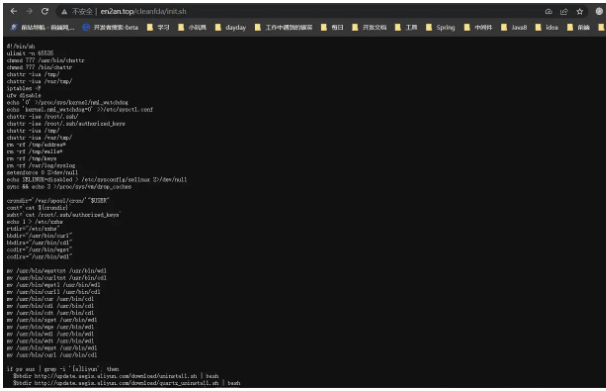606x391 pixels.
Task: Open the 学习 bookmark folder
Action: click(x=158, y=27)
